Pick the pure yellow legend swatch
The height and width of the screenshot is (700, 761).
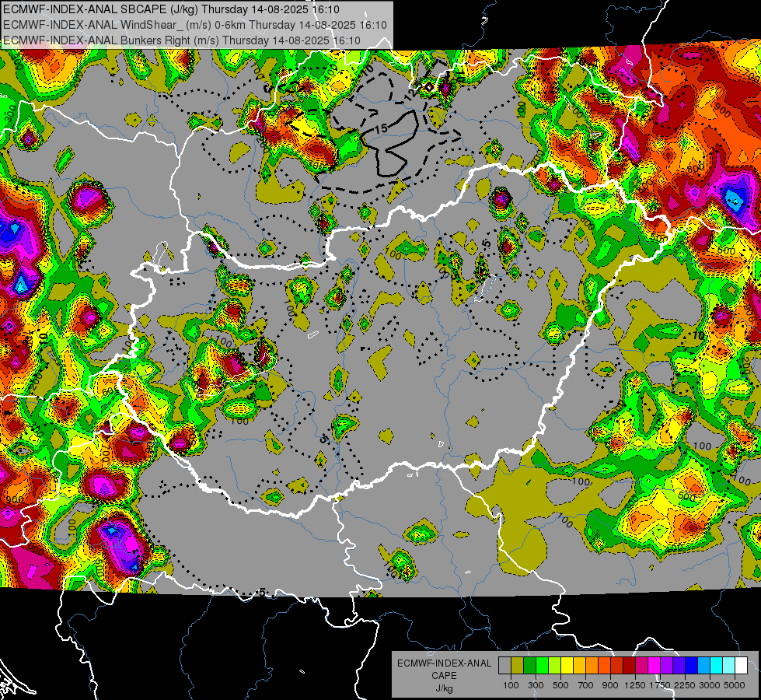(x=567, y=666)
